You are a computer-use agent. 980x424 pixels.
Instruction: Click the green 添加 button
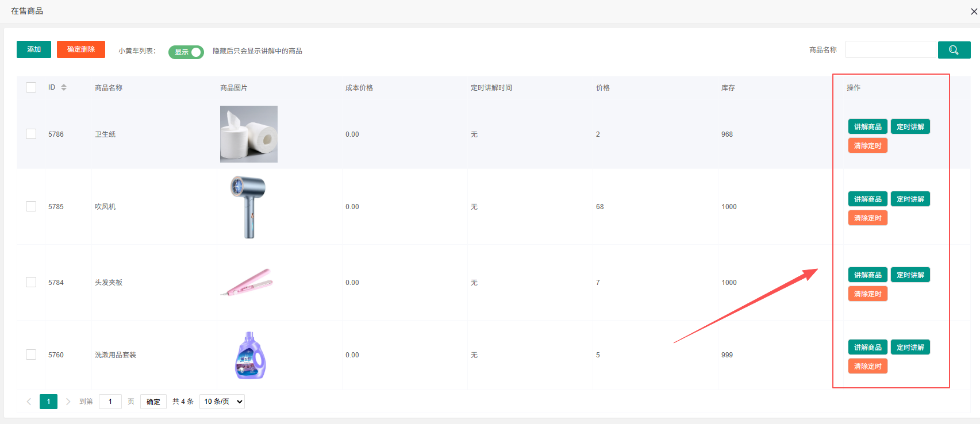click(x=34, y=49)
